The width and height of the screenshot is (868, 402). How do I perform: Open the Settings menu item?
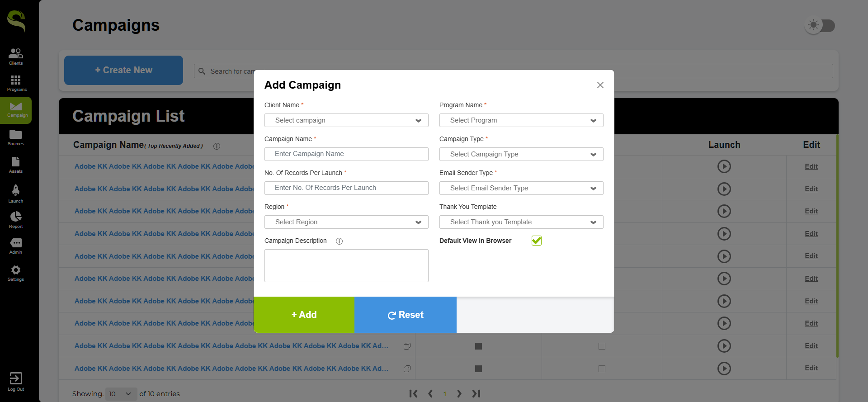[x=16, y=273]
